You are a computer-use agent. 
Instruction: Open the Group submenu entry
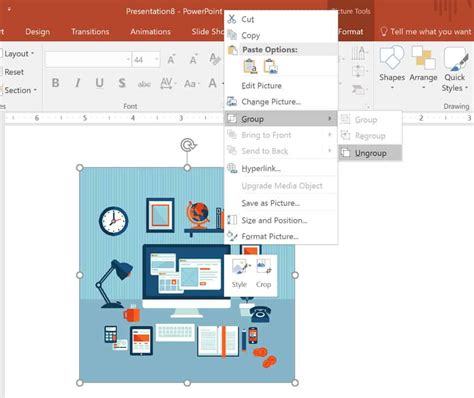pyautogui.click(x=281, y=119)
